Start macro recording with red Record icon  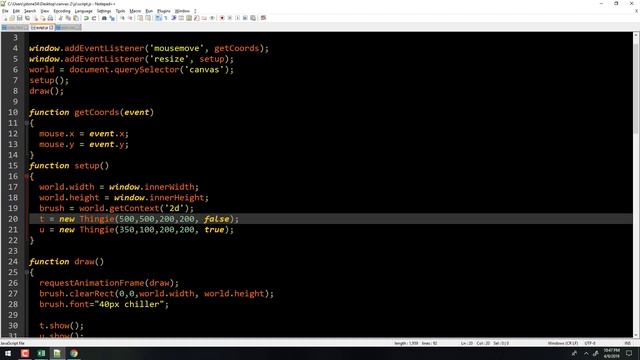(222, 18)
